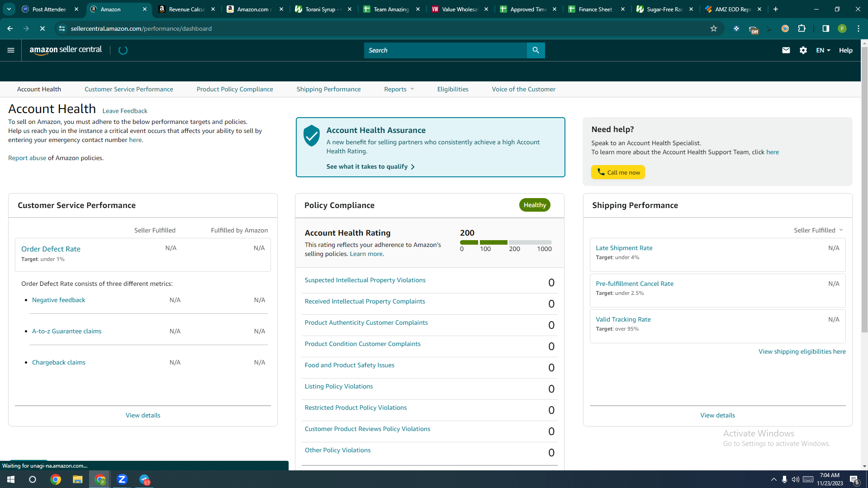Open the Voice of the Customer tab
868x488 pixels.
[523, 89]
